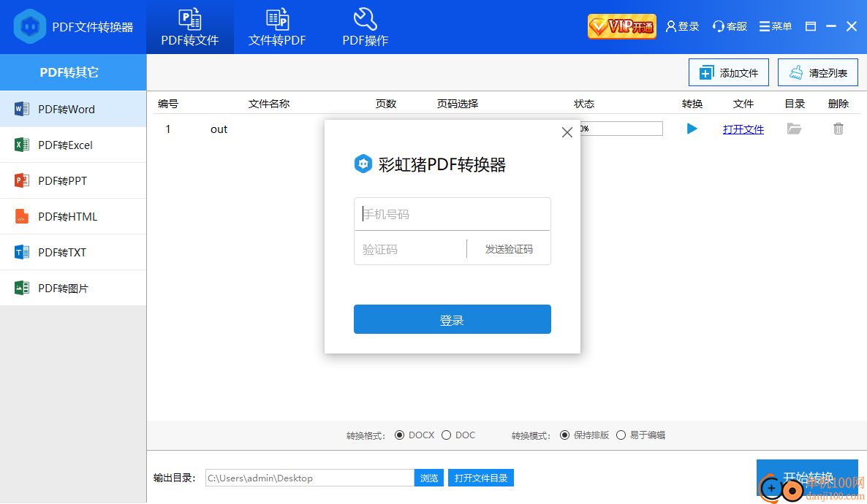This screenshot has width=867, height=504.
Task: Click the output directory path field
Action: pos(310,478)
